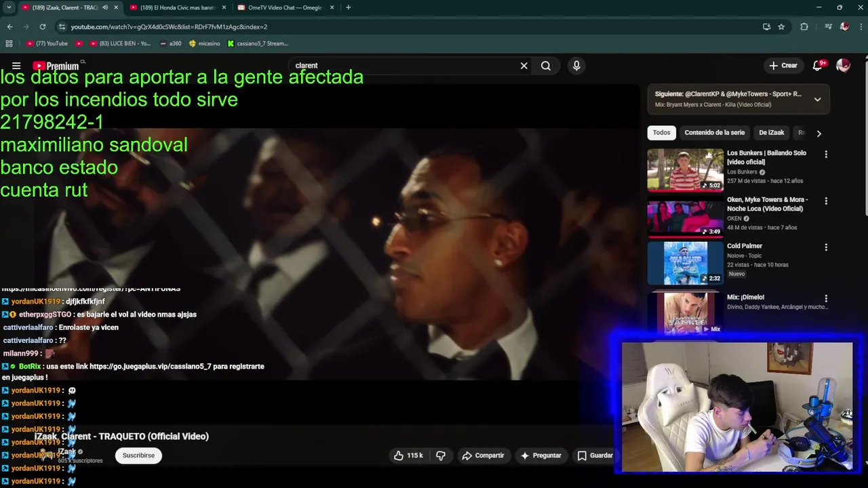
Task: Start voice search with microphone
Action: [576, 66]
